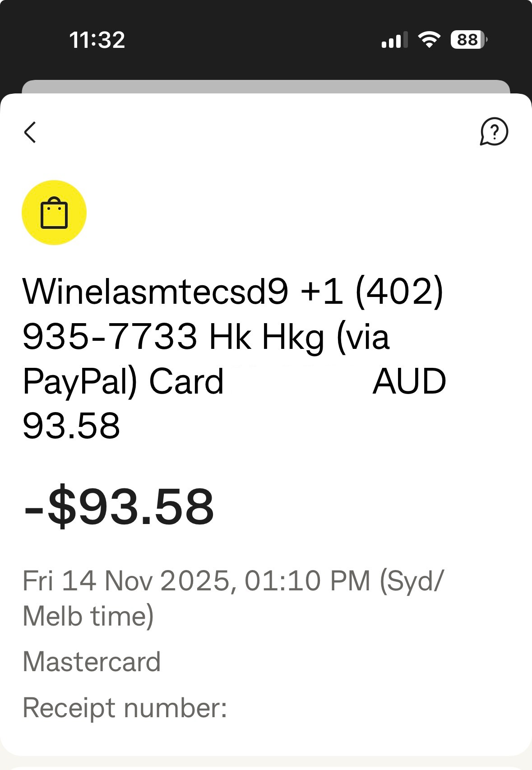This screenshot has width=532, height=770.
Task: Tap the cellular signal bars icon
Action: click(394, 40)
